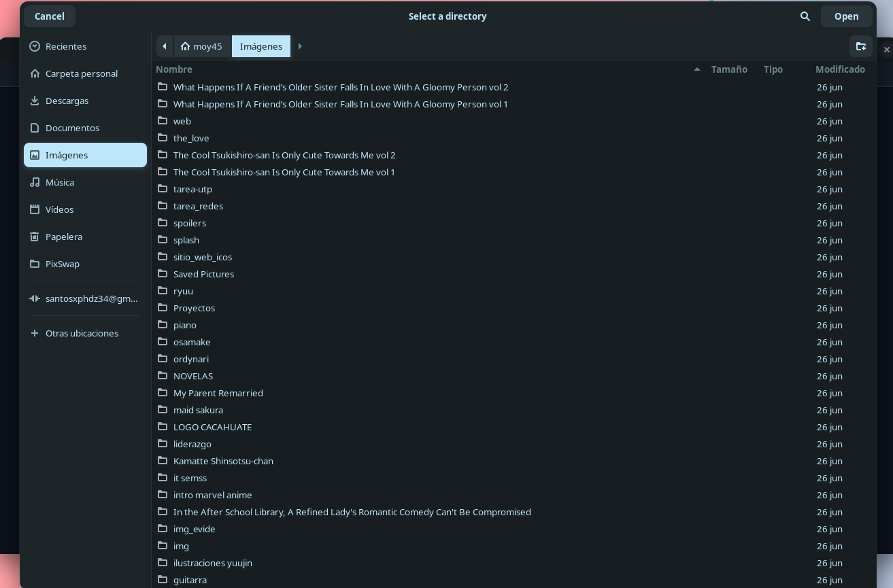
Task: Click the folder icon next to img
Action: 163,546
